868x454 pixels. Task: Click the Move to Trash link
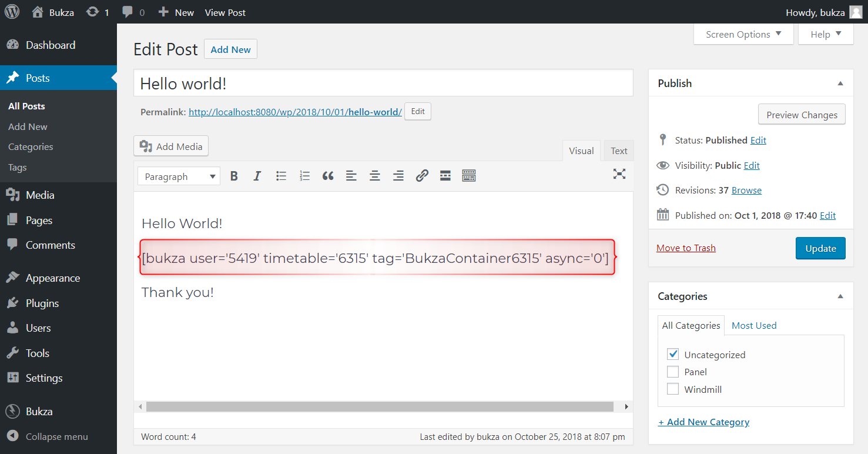[x=686, y=248]
